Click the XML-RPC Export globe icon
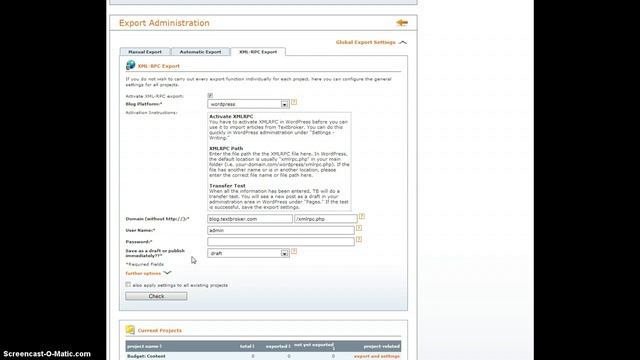 [130, 65]
